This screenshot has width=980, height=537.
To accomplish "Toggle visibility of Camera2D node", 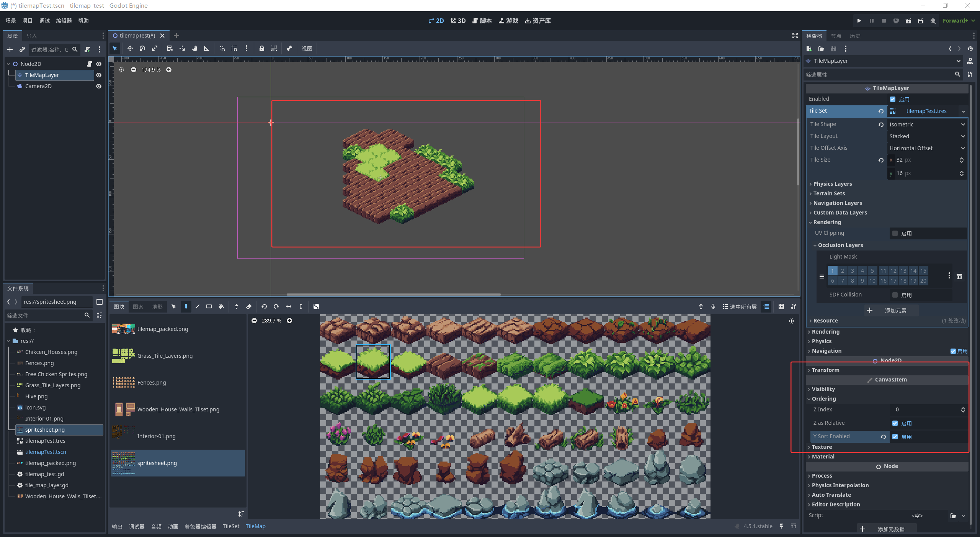I will (x=99, y=86).
